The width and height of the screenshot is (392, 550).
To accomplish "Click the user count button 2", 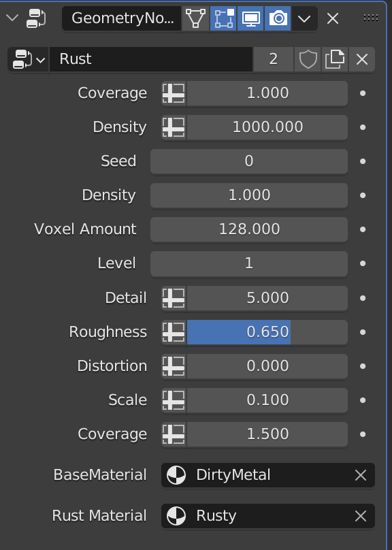I will pos(274,59).
